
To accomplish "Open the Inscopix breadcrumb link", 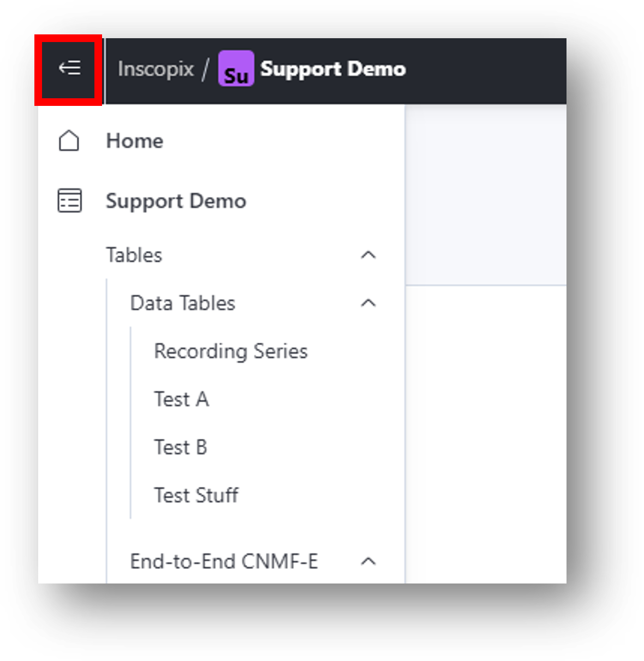I will pyautogui.click(x=156, y=69).
